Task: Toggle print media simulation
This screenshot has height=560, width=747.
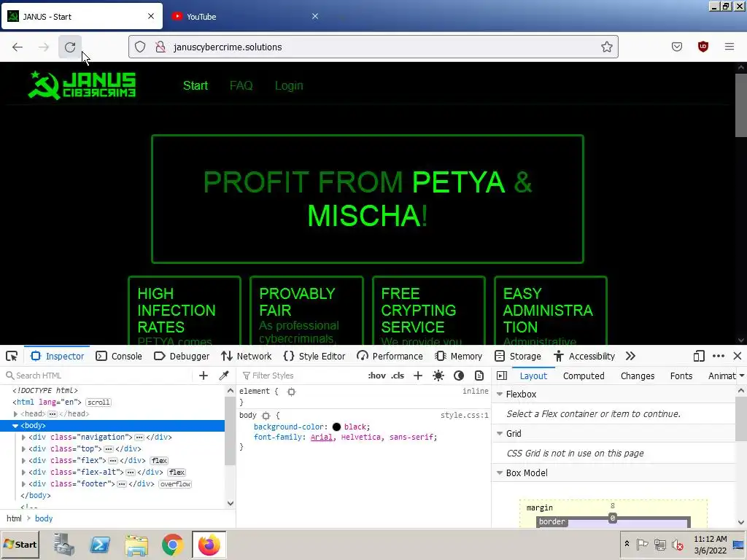Action: coord(479,376)
